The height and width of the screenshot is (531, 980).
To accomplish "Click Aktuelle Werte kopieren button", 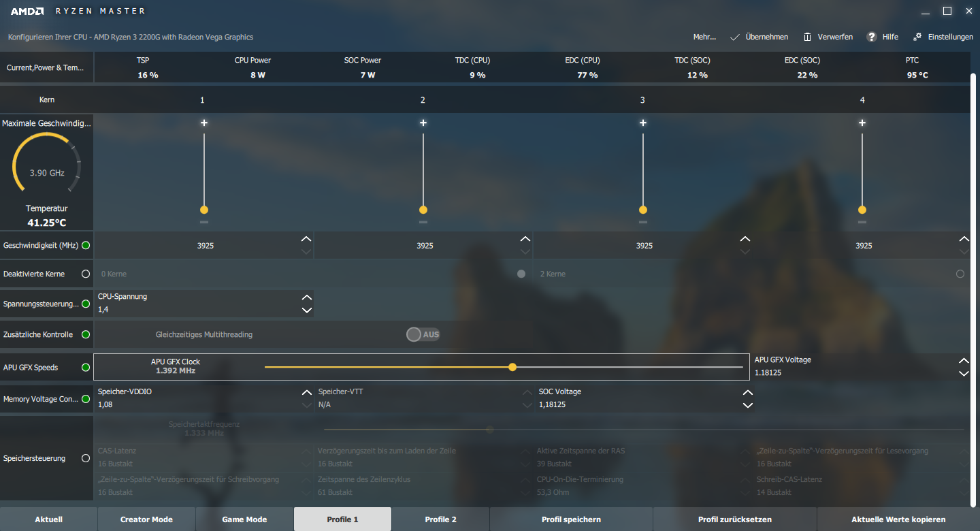I will pos(898,519).
